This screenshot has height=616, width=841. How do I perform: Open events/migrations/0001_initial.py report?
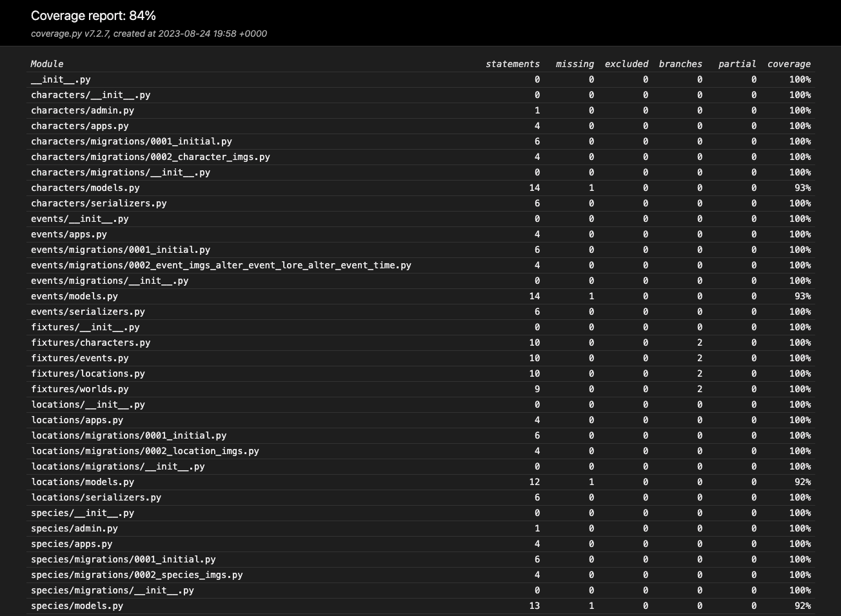pyautogui.click(x=121, y=250)
